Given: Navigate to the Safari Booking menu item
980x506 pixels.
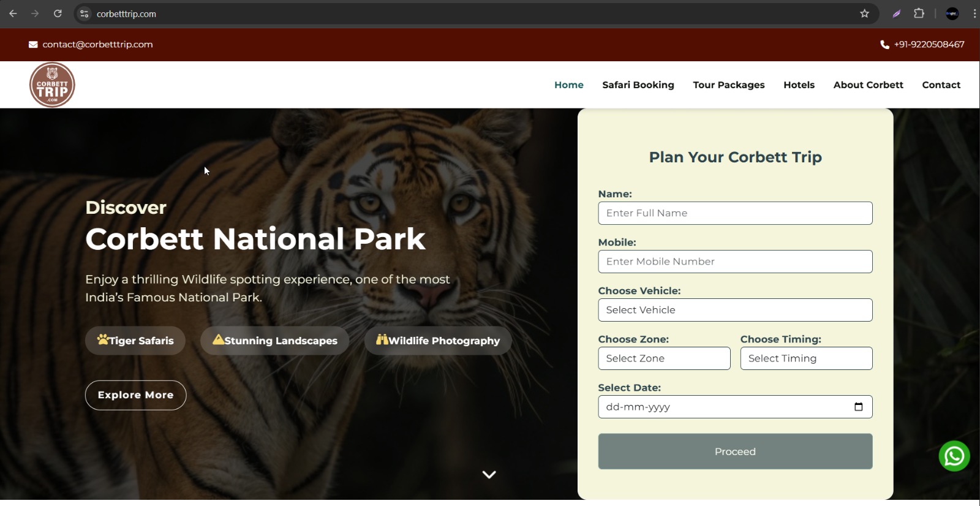Looking at the screenshot, I should coord(638,85).
